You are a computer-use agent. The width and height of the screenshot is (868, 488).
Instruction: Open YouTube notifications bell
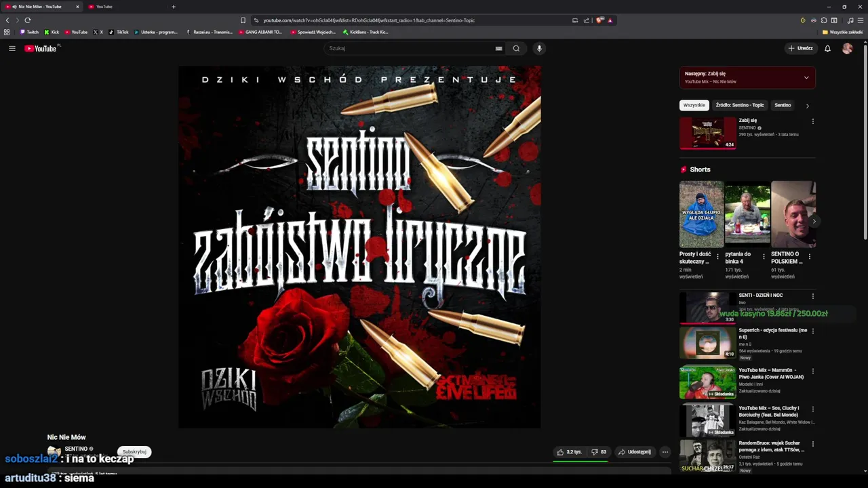coord(827,48)
